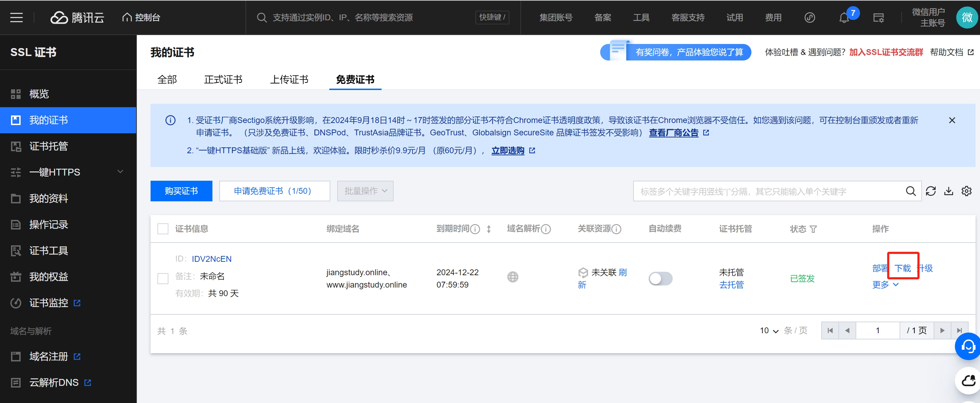Click the search icon in the certificate search box
This screenshot has width=980, height=403.
coord(910,191)
